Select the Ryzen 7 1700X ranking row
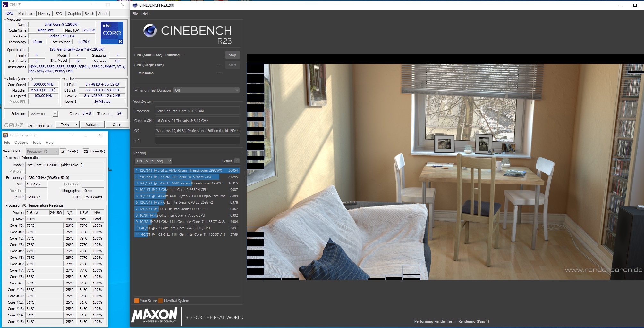644x328 pixels. coord(187,196)
